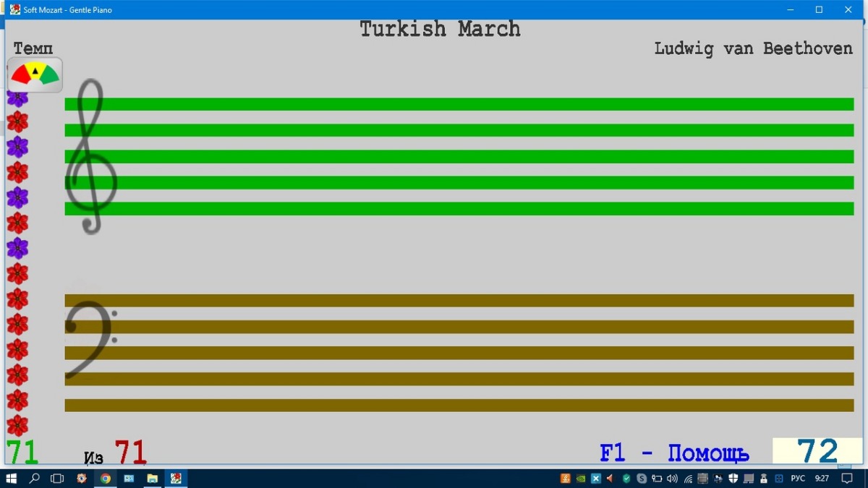Click the Soft Mozart icon in title bar
868x488 pixels.
(x=14, y=9)
